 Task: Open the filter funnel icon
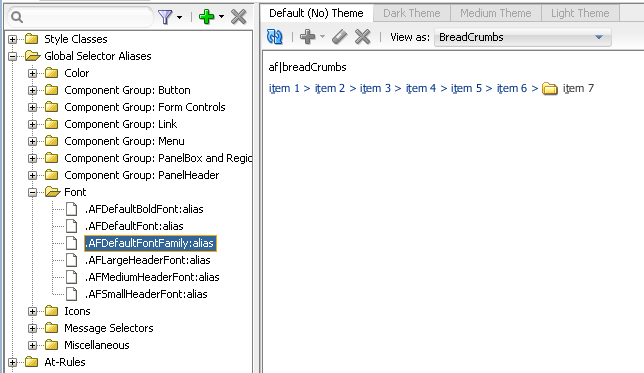point(165,17)
